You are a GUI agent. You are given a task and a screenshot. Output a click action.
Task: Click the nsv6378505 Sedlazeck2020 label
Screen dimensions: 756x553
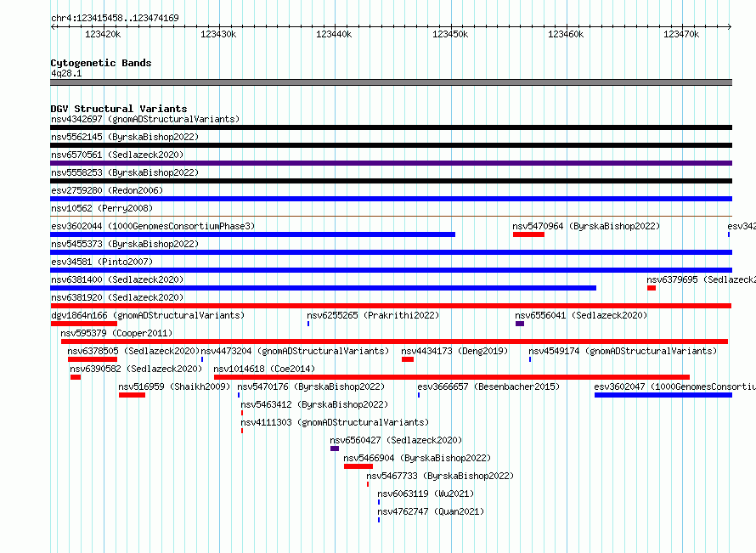133,351
